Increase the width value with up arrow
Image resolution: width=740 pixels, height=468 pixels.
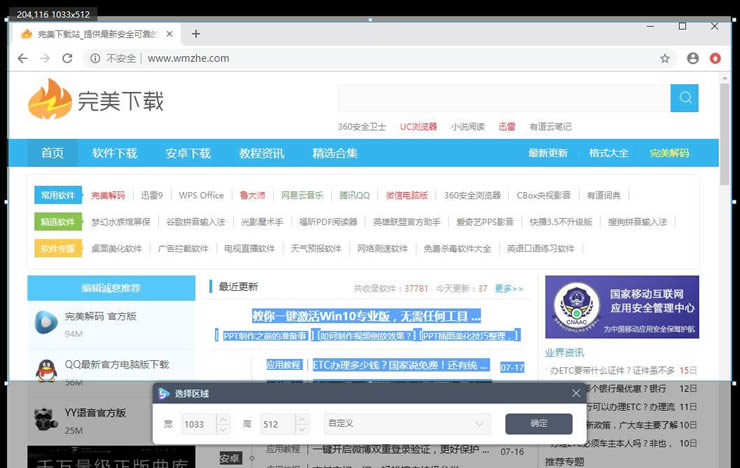click(223, 419)
